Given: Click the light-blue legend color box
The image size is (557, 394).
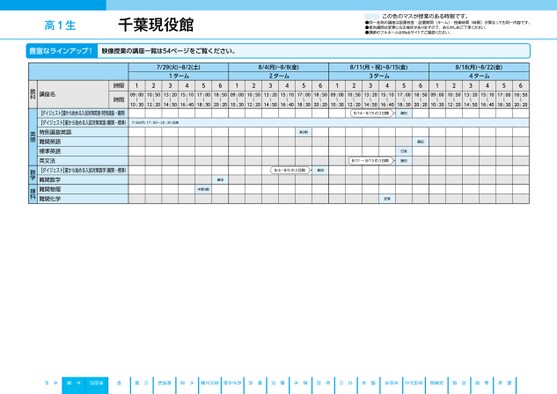Looking at the screenshot, I should click(372, 16).
